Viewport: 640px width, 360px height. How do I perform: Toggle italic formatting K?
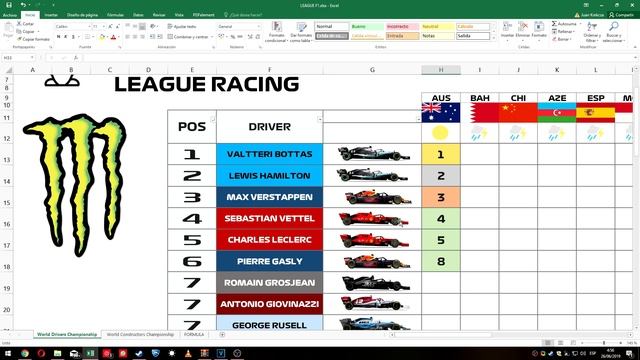point(66,37)
